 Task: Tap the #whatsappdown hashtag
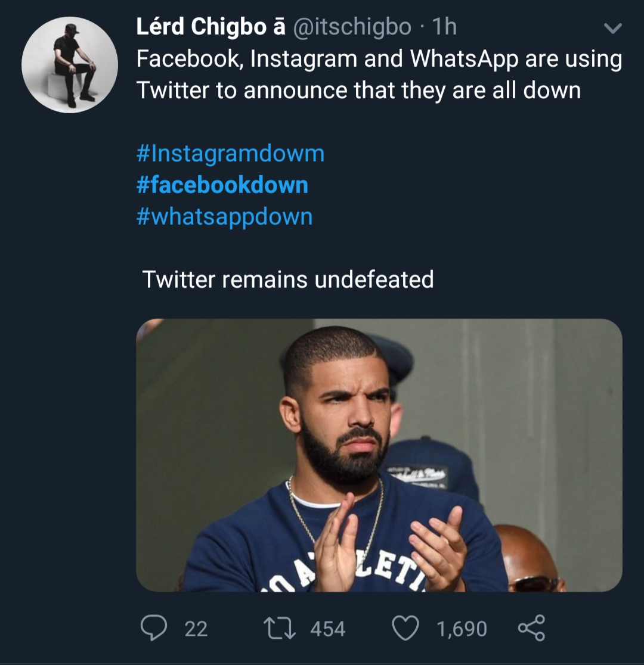click(224, 216)
